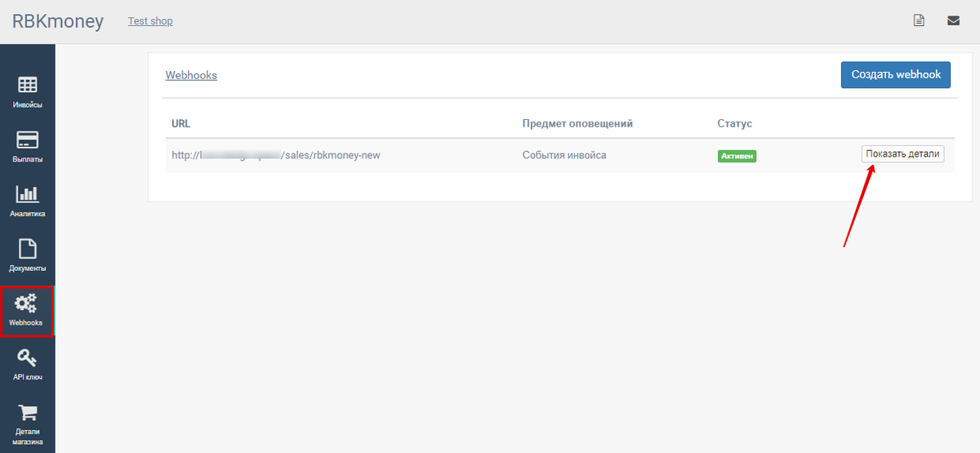The width and height of the screenshot is (980, 453).
Task: Select the Webhooks gears icon in sidebar
Action: coord(27,304)
